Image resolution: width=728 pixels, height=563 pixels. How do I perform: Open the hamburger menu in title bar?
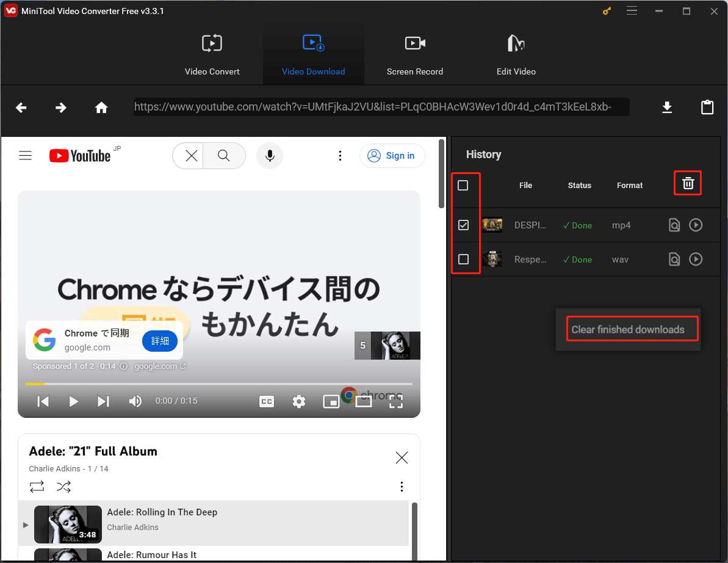tap(632, 10)
